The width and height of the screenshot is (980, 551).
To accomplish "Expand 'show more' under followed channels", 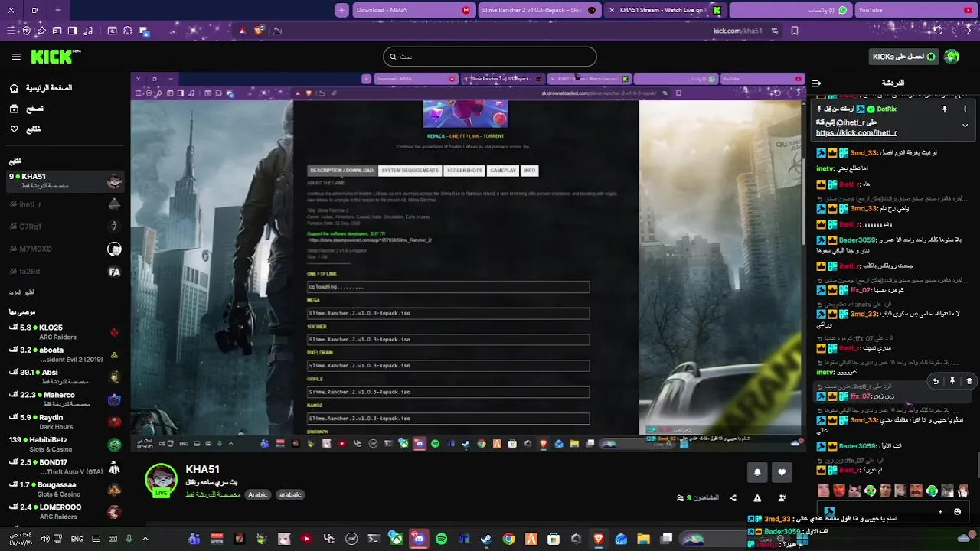I will pyautogui.click(x=21, y=292).
